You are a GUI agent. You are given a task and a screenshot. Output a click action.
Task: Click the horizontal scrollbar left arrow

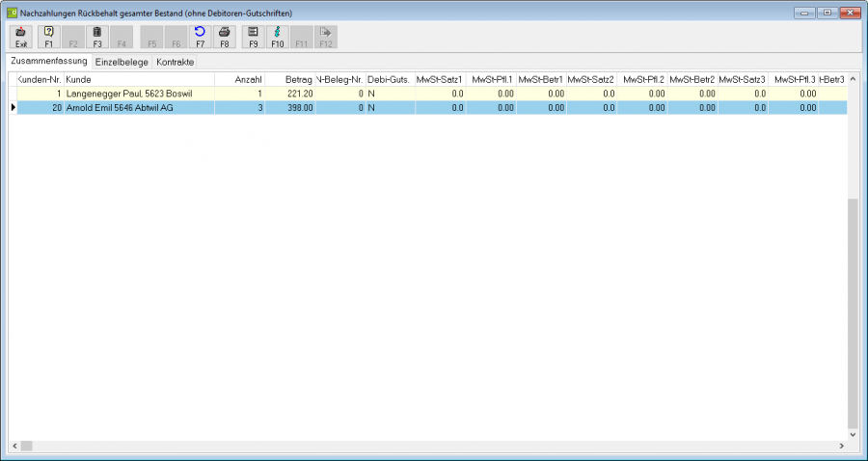(14, 446)
